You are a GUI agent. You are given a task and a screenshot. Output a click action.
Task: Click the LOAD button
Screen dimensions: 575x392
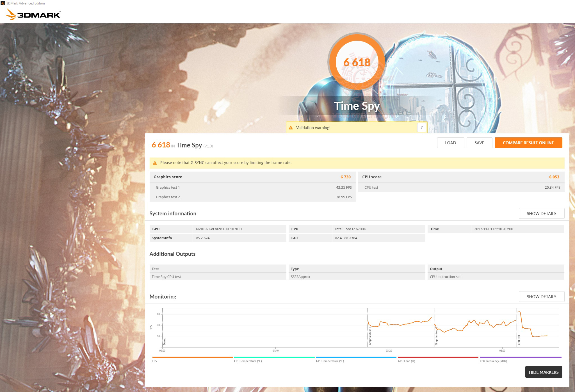coord(451,143)
